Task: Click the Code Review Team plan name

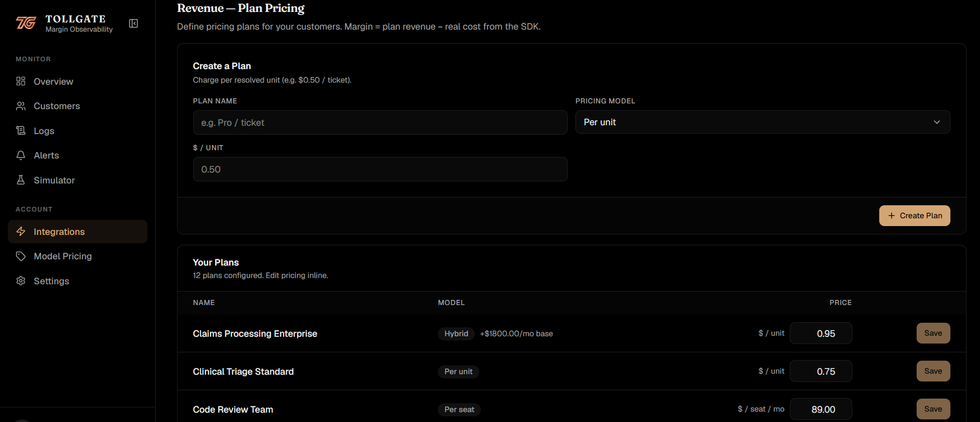Action: (x=233, y=410)
